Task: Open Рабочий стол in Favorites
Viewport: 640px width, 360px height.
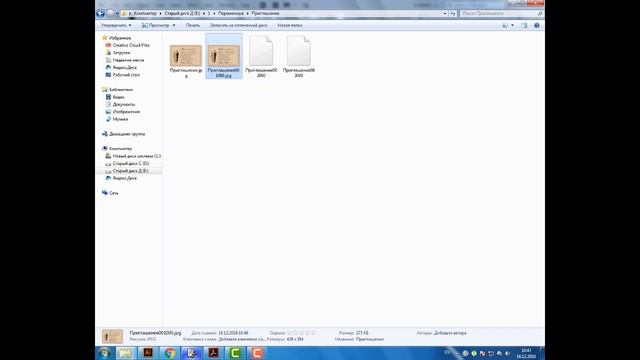Action: [126, 75]
